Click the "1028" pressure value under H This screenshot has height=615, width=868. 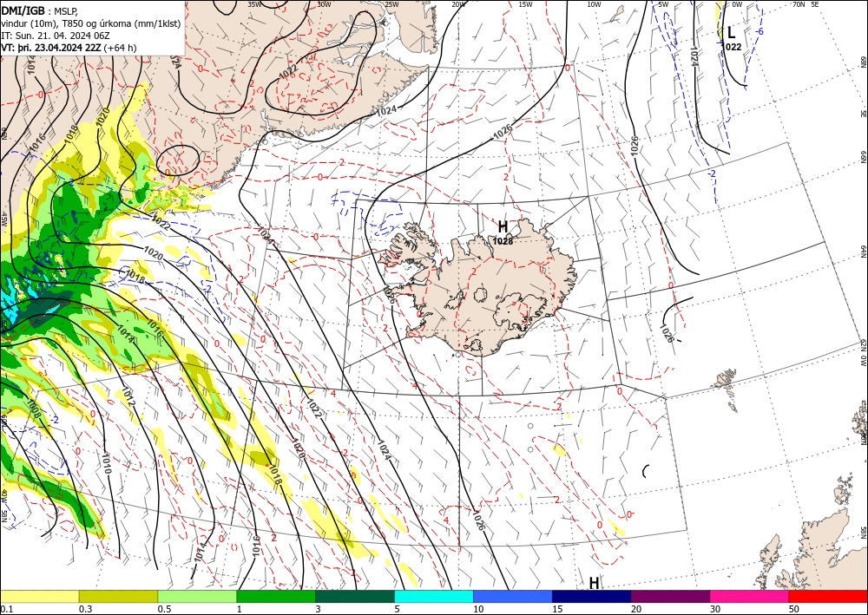point(503,241)
